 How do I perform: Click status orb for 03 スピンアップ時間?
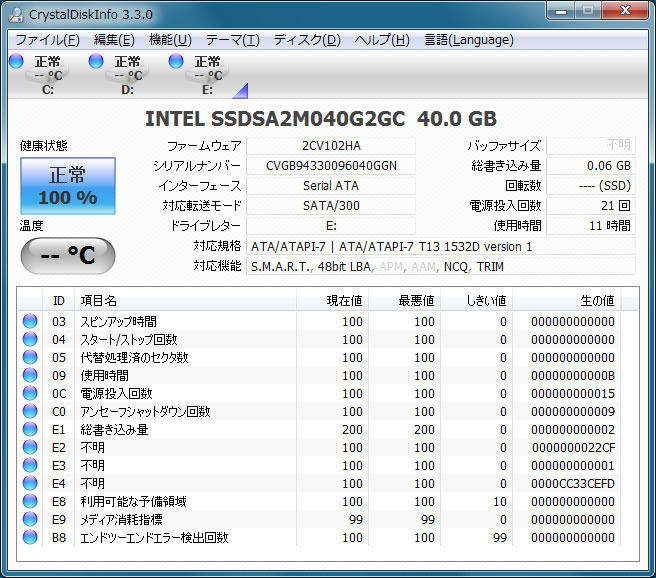coord(30,321)
